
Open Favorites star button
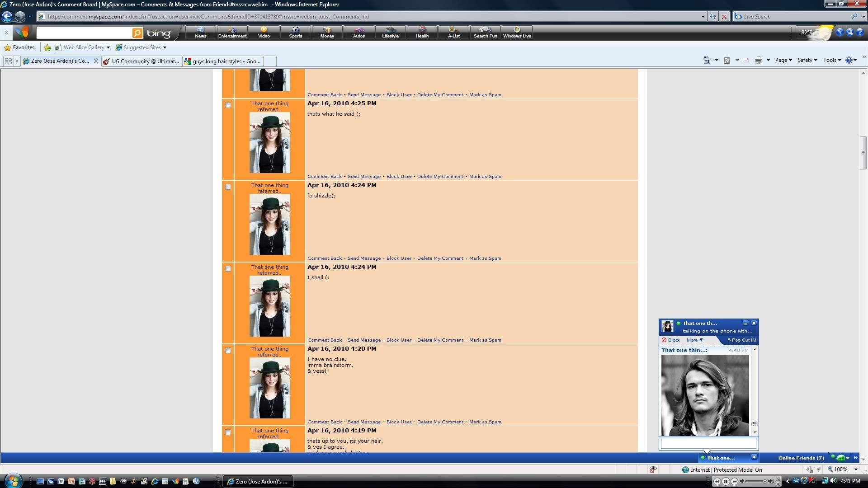click(x=19, y=47)
